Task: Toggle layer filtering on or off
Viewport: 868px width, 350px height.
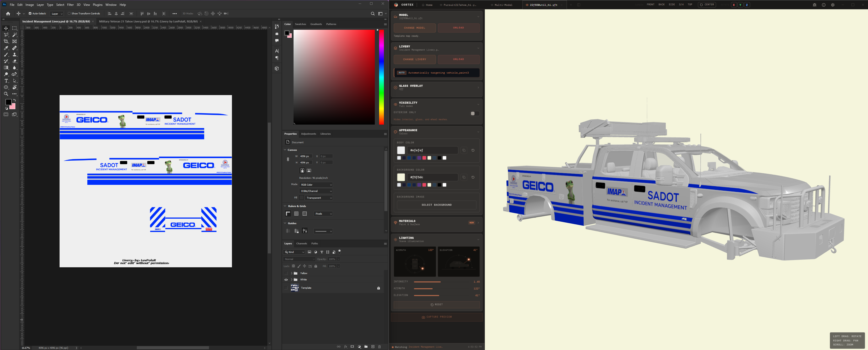Action: pyautogui.click(x=339, y=251)
